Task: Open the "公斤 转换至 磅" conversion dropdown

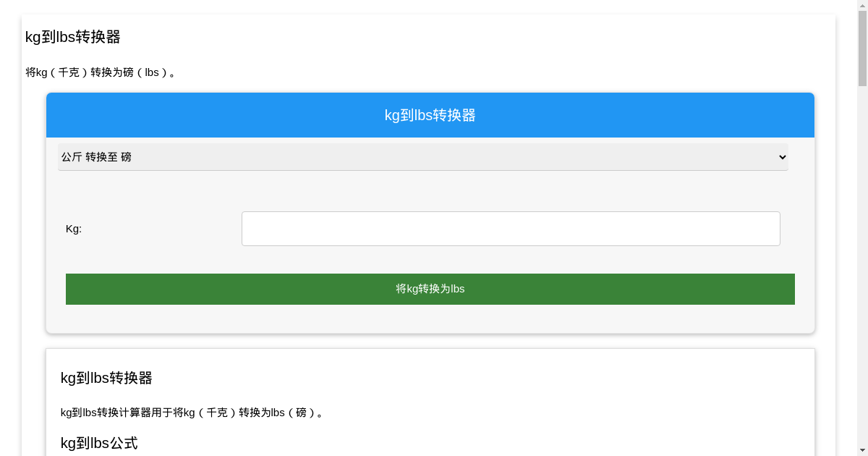Action: pos(422,157)
